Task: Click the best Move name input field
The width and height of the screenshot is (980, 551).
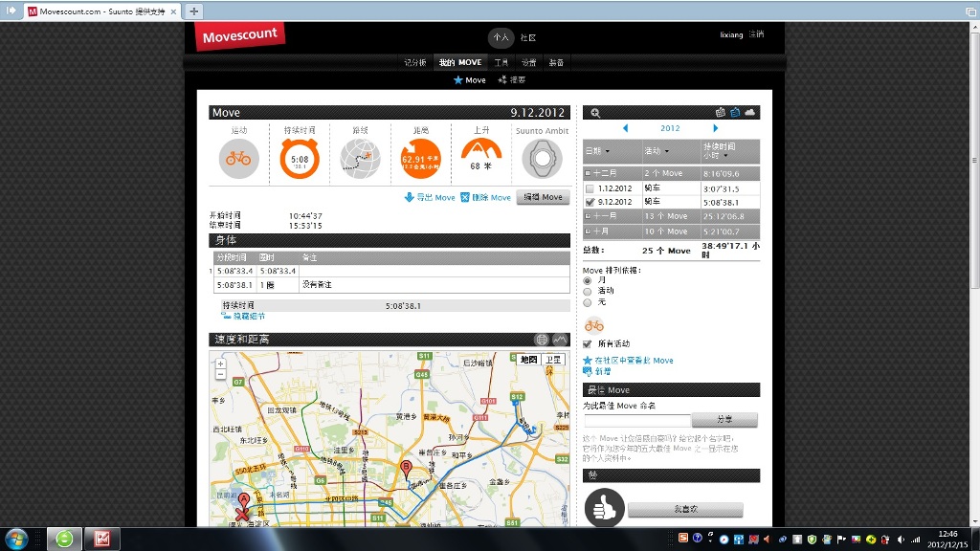Action: [636, 420]
